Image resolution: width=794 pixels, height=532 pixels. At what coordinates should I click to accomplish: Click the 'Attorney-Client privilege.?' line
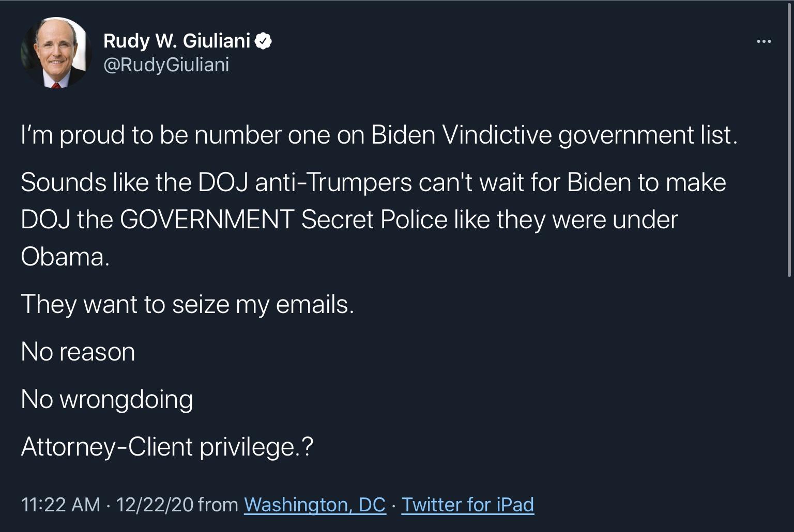[166, 446]
